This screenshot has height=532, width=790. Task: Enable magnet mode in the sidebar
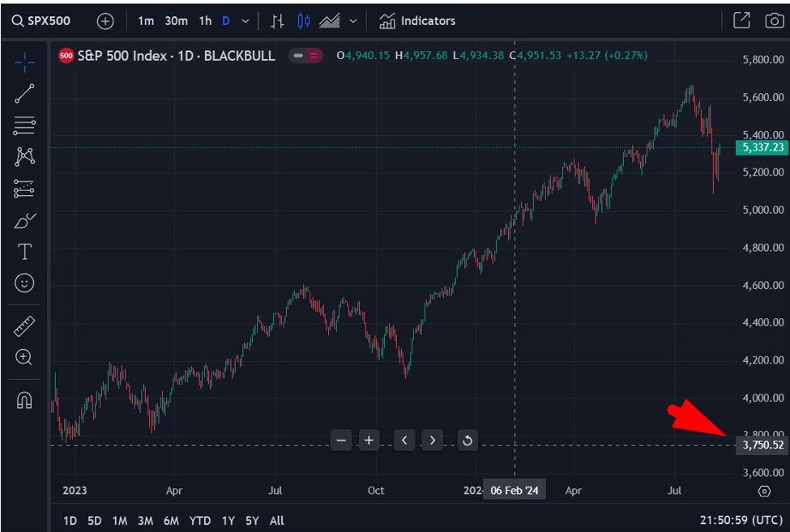[x=24, y=399]
